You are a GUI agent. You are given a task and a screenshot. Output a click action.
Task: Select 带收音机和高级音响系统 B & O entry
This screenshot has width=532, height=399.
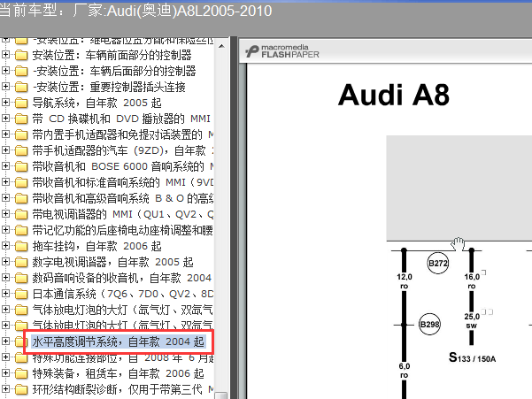click(x=123, y=198)
